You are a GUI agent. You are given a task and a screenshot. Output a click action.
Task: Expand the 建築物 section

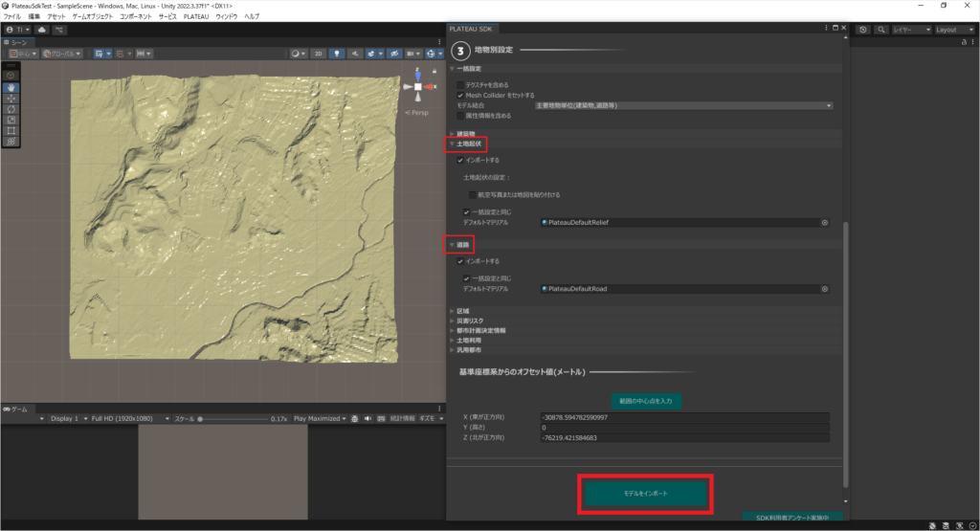click(x=462, y=134)
